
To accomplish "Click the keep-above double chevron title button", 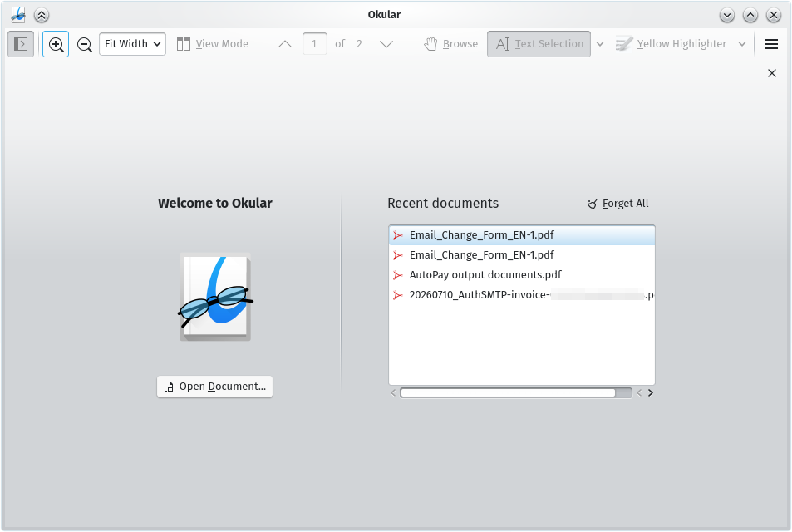I will coord(42,15).
